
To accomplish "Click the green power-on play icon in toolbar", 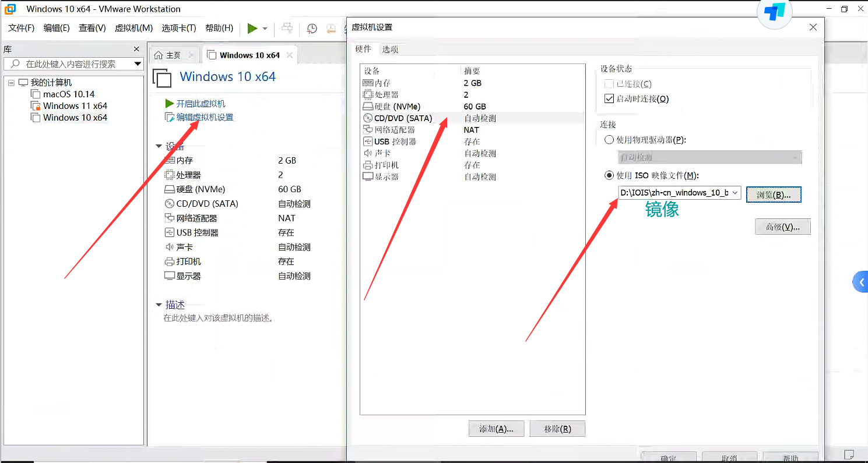I will [252, 29].
